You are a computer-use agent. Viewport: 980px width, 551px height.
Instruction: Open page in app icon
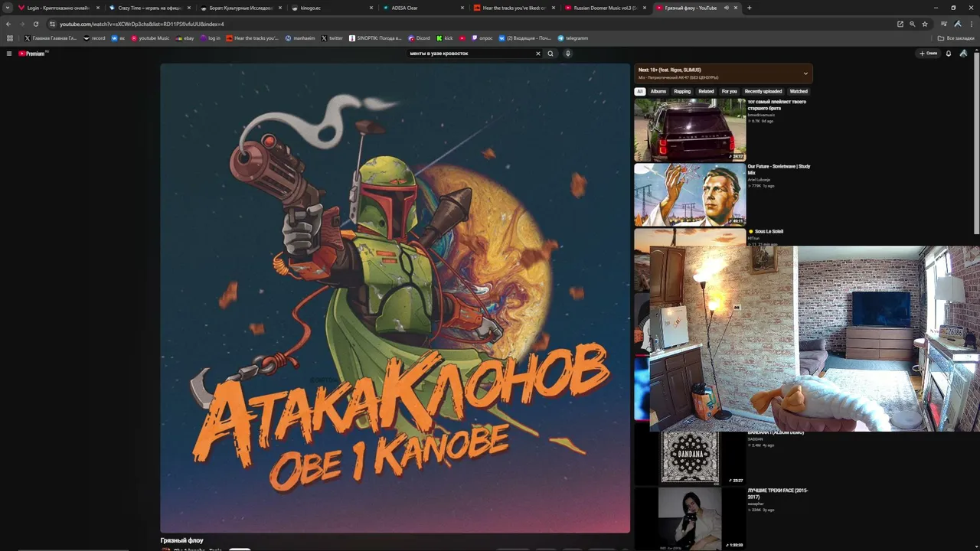900,24
